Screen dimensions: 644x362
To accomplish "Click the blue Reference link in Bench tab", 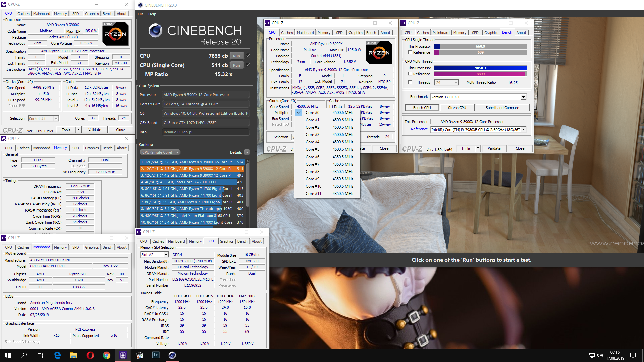I will point(419,129).
